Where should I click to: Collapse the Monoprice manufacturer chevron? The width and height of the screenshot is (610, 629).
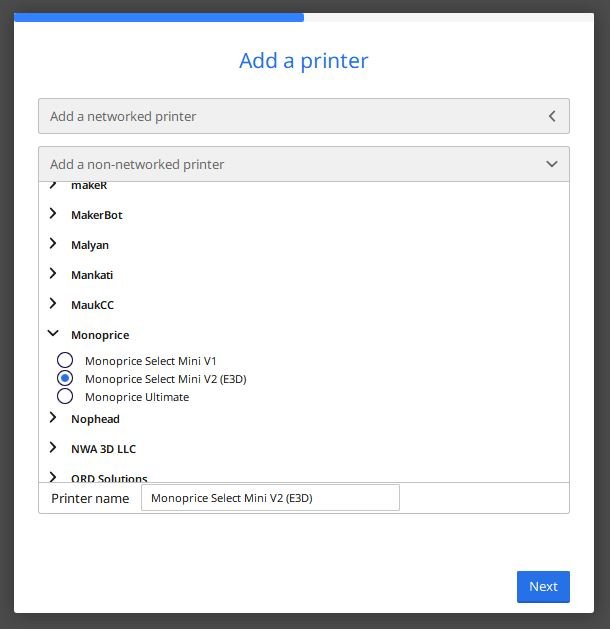(x=53, y=333)
